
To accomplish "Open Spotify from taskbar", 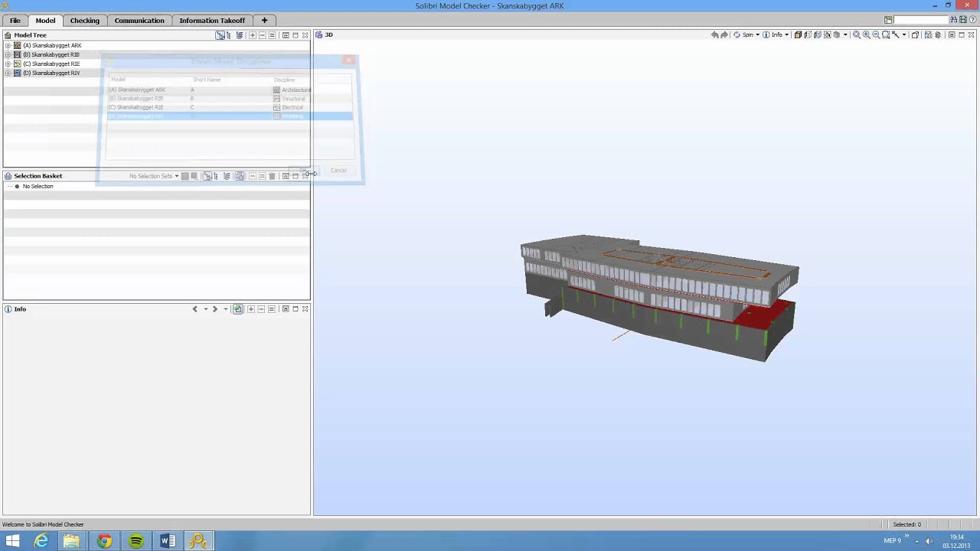I will 136,541.
